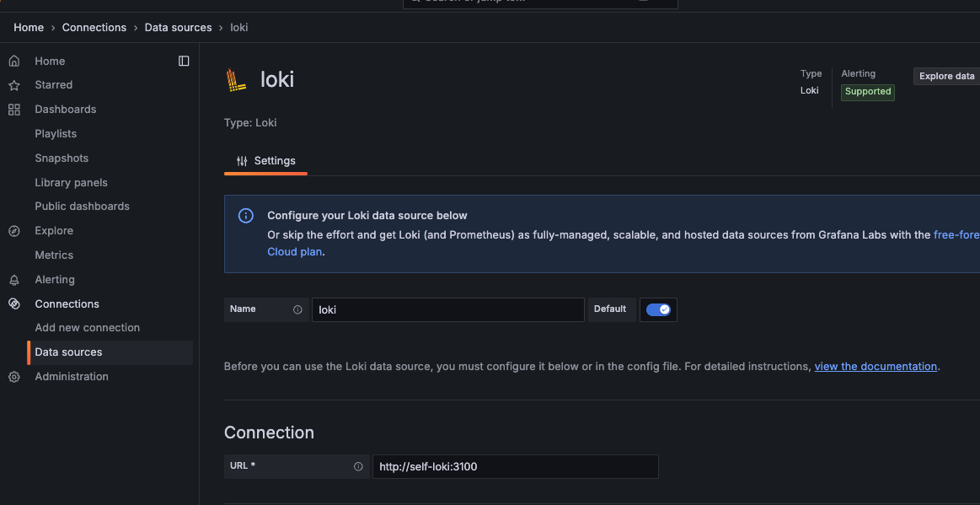Viewport: 980px width, 505px height.
Task: Click the Dashboards grid icon
Action: pos(13,110)
